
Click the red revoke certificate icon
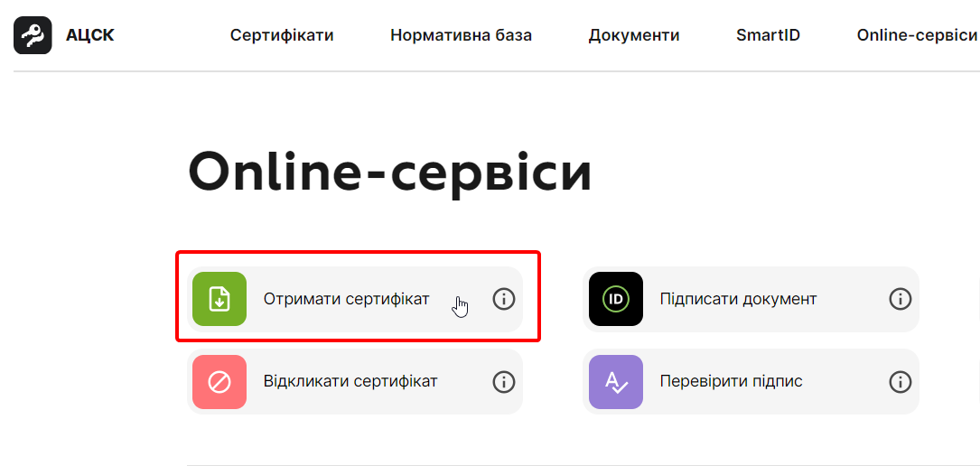pos(219,382)
